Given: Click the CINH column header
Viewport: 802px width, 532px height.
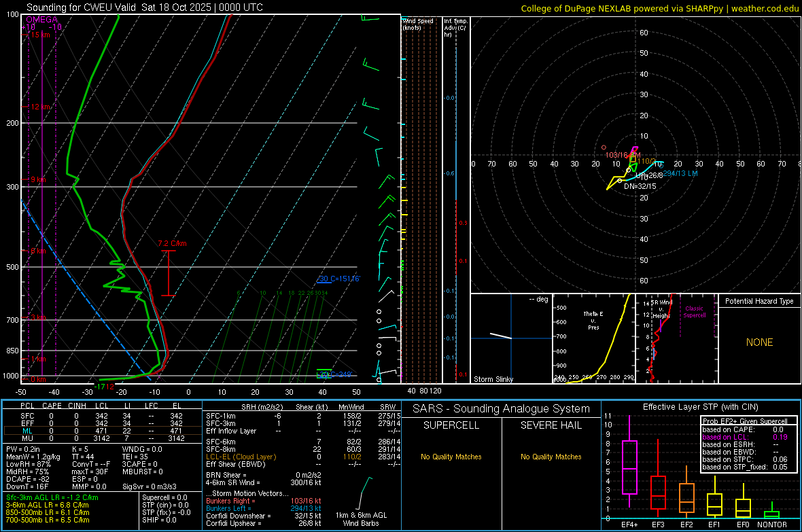Looking at the screenshot, I should point(77,406).
